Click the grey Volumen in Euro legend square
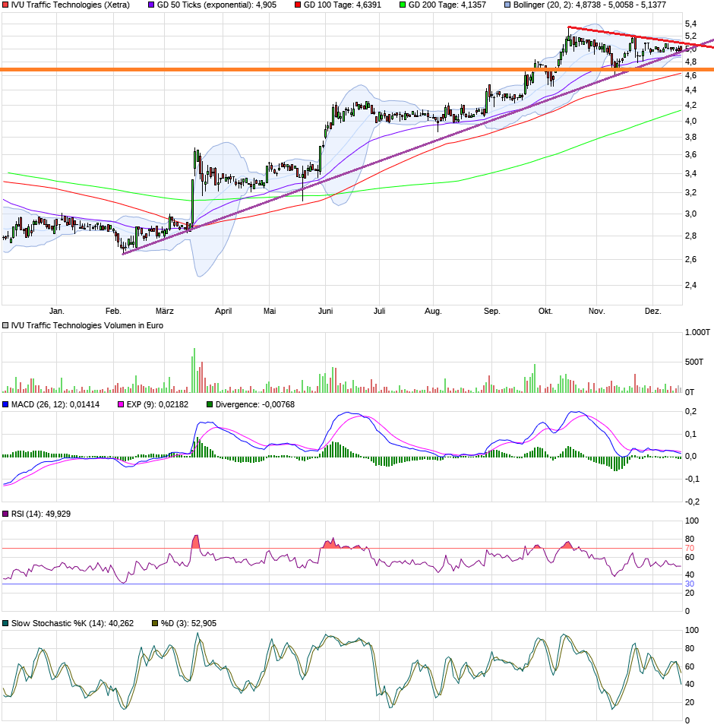 point(5,326)
